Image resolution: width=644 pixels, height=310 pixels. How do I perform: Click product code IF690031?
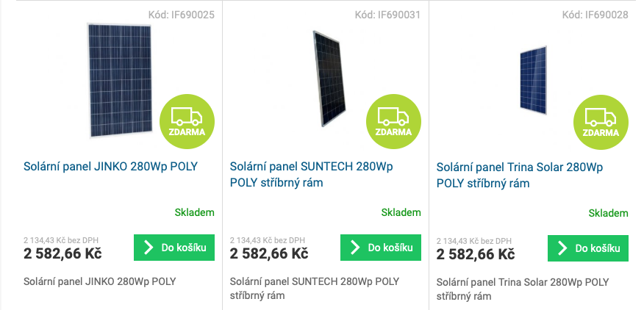click(x=387, y=15)
